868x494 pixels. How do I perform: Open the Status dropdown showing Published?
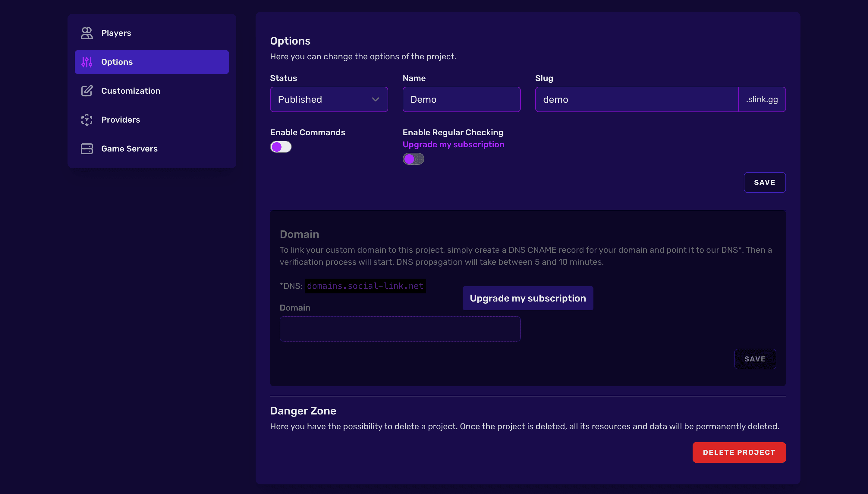pyautogui.click(x=328, y=99)
